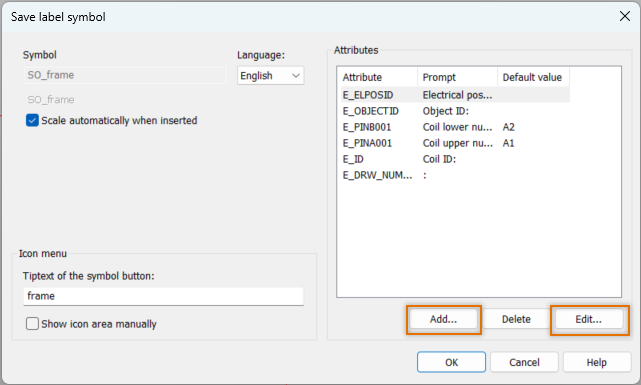The height and width of the screenshot is (385, 641).
Task: Click the Cancel button
Action: coord(524,362)
